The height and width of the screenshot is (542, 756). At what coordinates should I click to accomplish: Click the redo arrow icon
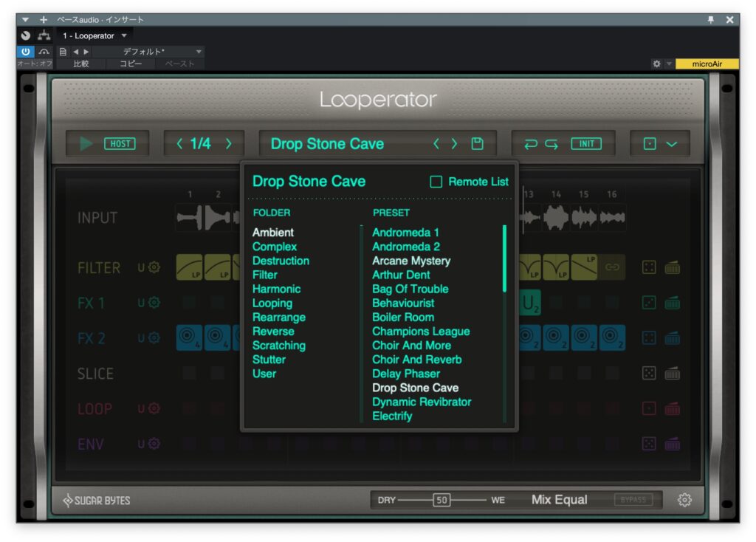point(551,144)
